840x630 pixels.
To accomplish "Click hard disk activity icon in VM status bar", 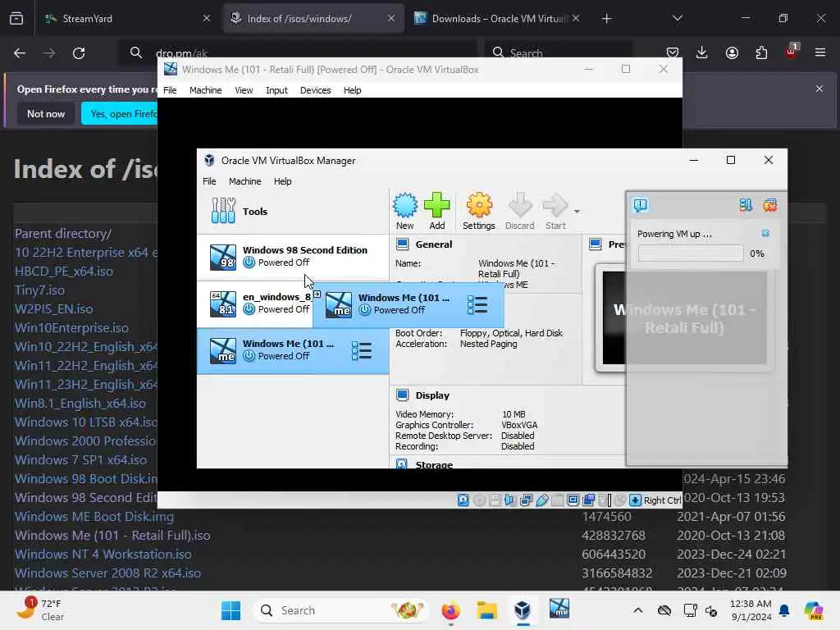I will [x=463, y=500].
